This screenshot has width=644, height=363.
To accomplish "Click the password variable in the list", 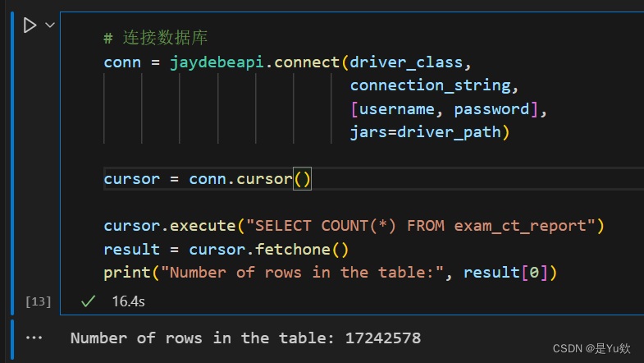I will (492, 108).
